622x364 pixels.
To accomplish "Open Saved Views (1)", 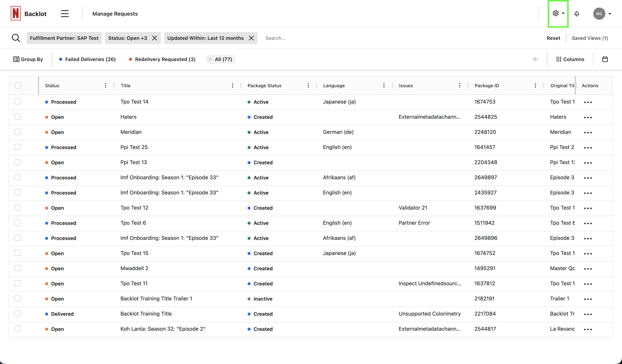I will coord(590,38).
